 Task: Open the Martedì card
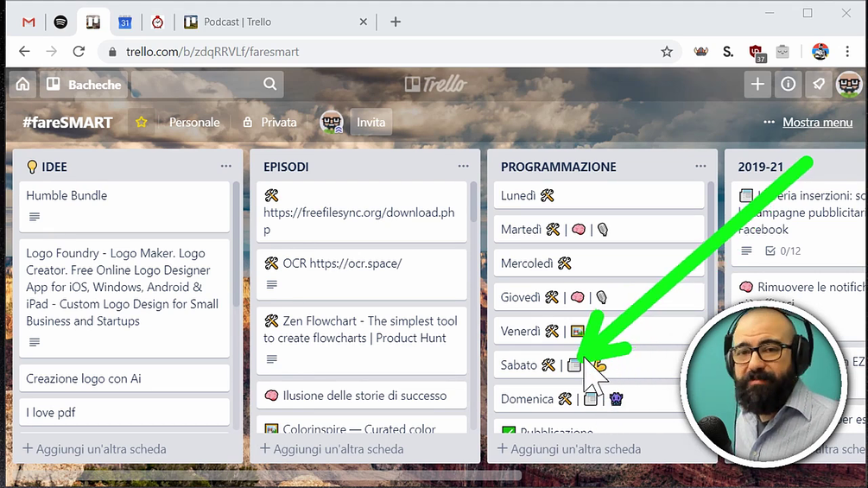pyautogui.click(x=599, y=229)
